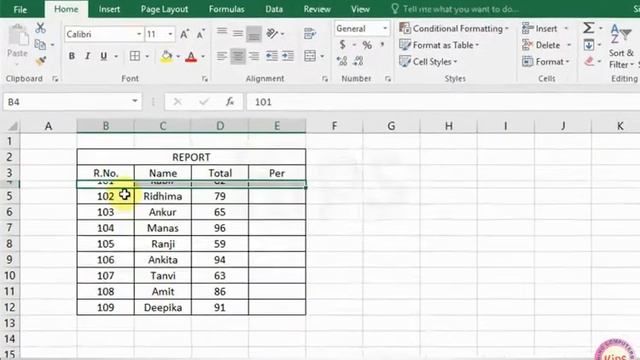Screen dimensions: 640x360
Task: Click Decrease Indent icon
Action: click(271, 56)
